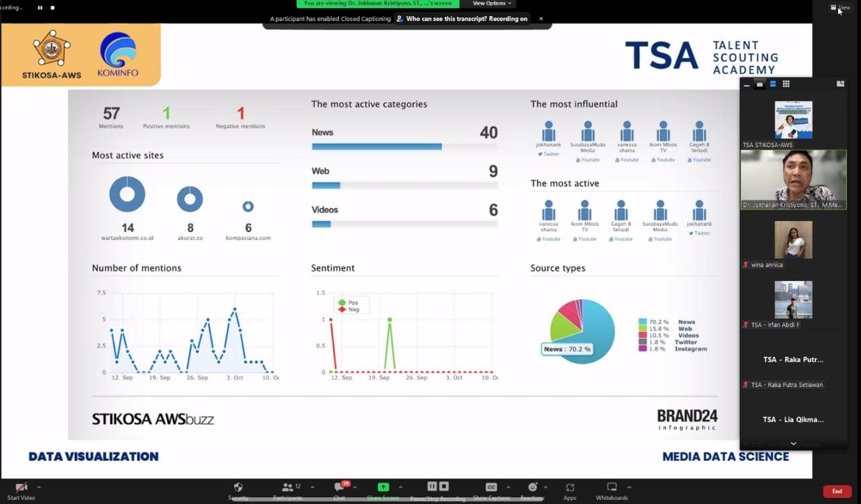Click the red End meeting button
This screenshot has width=861, height=504.
click(837, 491)
